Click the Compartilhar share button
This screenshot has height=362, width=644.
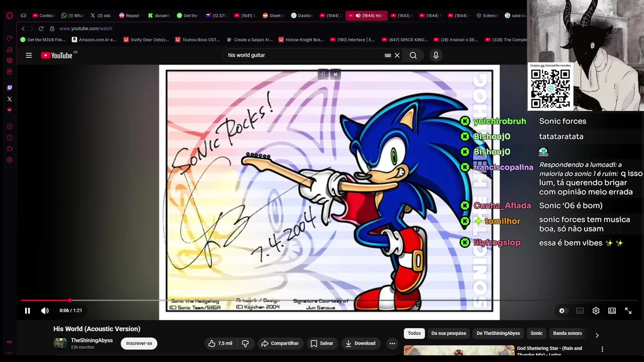click(x=280, y=343)
